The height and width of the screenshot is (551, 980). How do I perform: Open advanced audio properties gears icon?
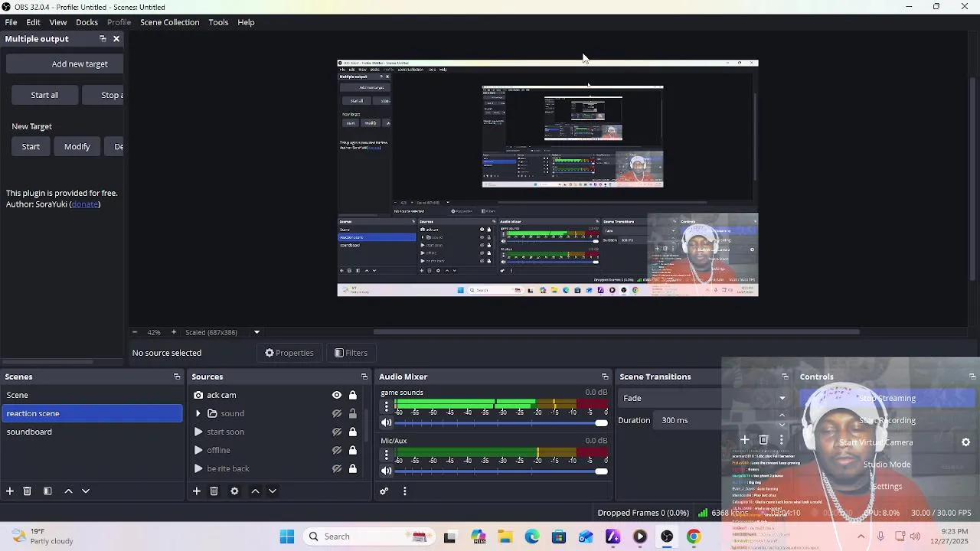coord(384,491)
